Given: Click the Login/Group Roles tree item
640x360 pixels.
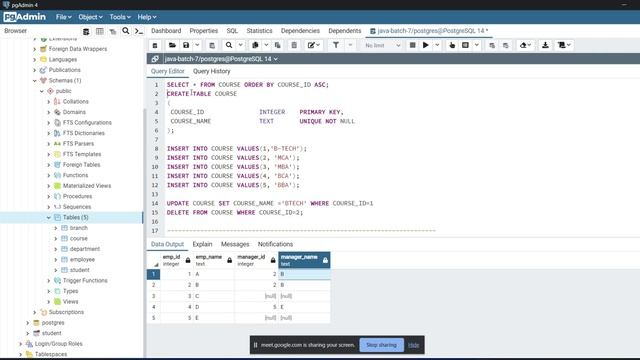Looking at the screenshot, I should 58,344.
